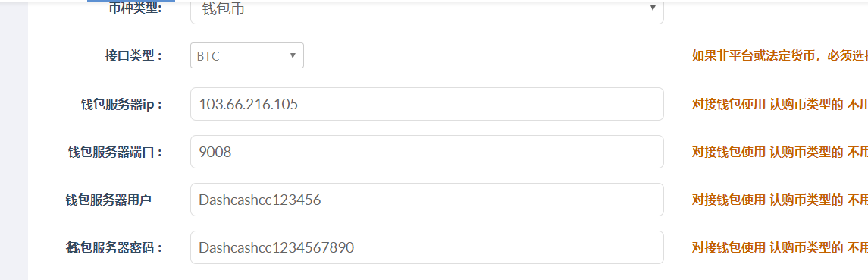Click the gray sidebar strip on the left
The width and height of the screenshot is (868, 280).
point(14,140)
